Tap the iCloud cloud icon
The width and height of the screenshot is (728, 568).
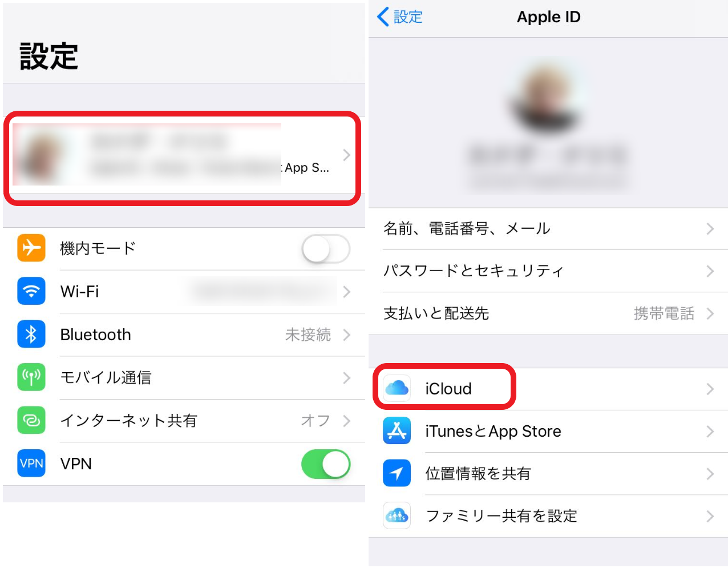click(x=397, y=389)
